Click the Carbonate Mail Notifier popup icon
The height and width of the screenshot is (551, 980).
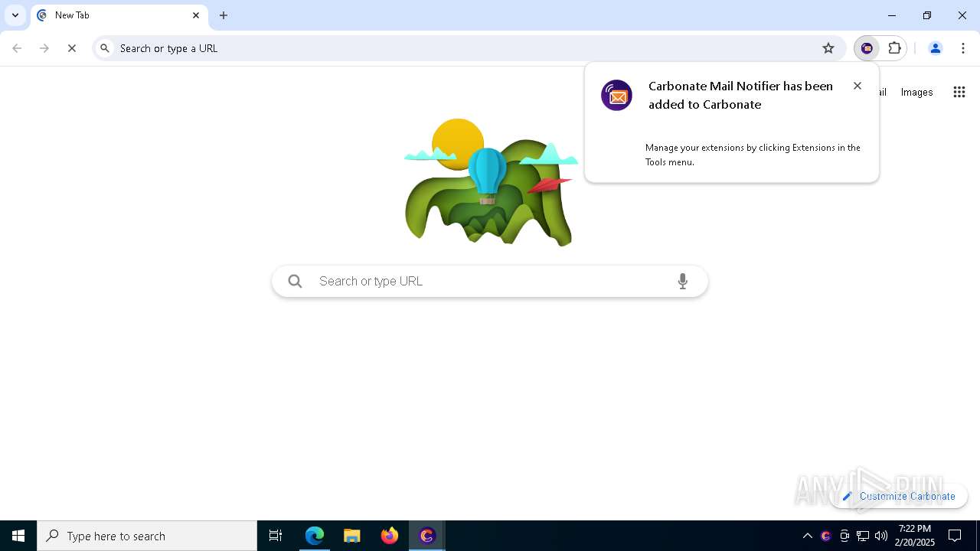click(x=616, y=96)
